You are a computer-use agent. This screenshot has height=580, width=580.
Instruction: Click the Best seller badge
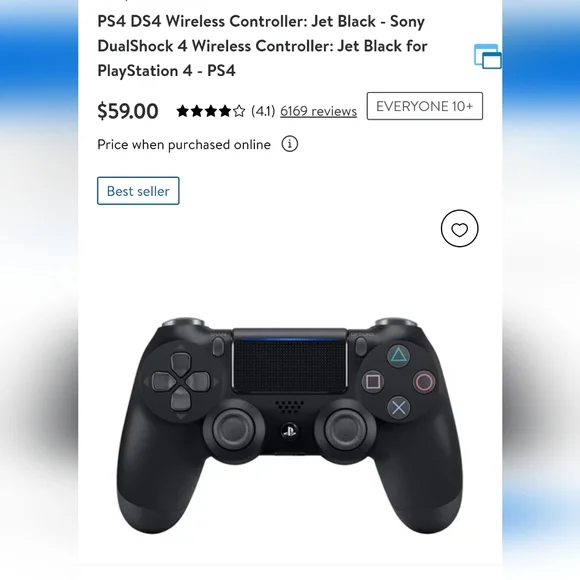point(138,191)
